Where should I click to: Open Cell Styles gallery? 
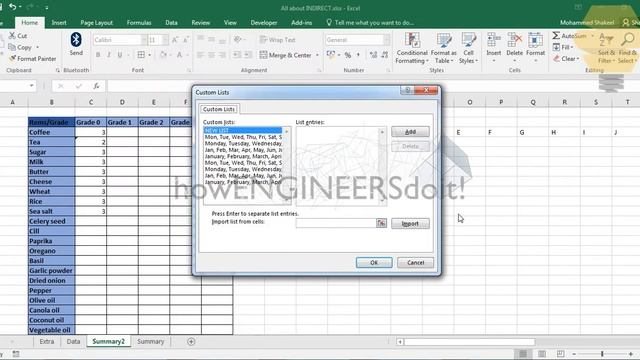pos(468,48)
